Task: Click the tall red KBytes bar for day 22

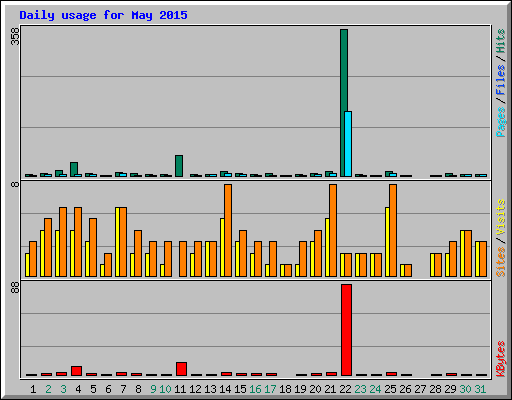Action: pyautogui.click(x=346, y=330)
